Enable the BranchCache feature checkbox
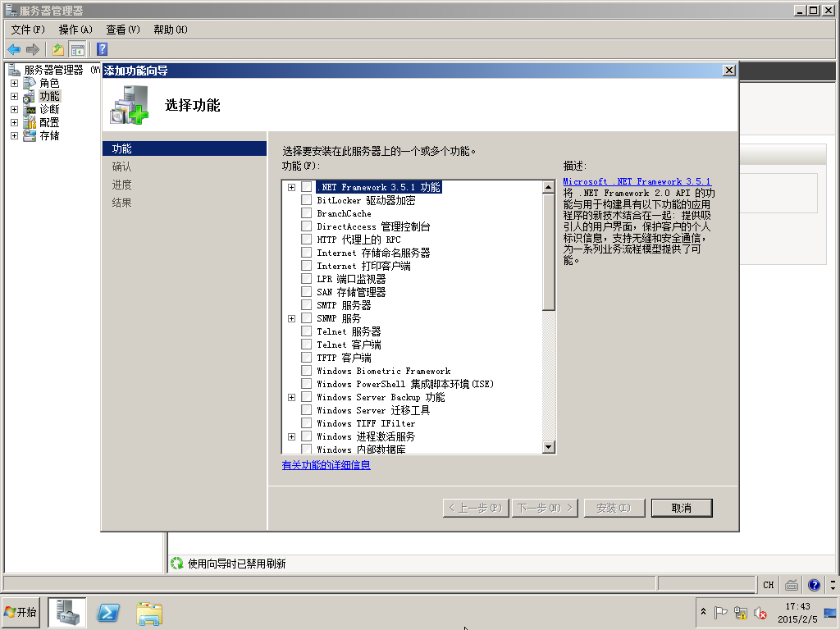 [x=307, y=213]
